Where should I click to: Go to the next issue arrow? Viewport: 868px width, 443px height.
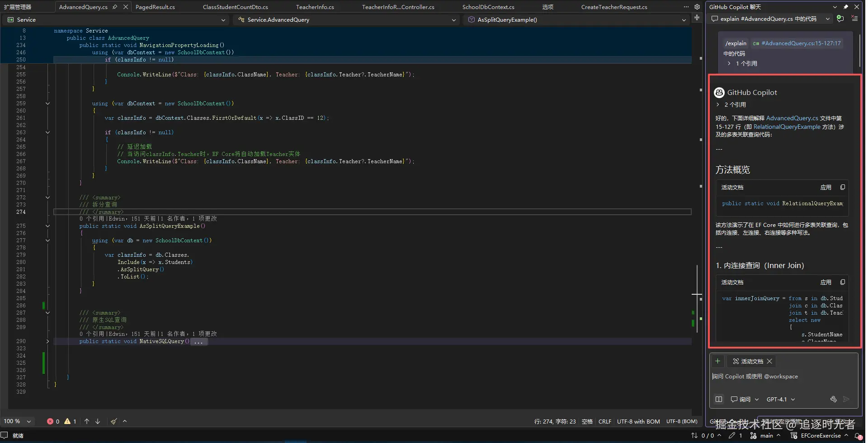[98, 421]
